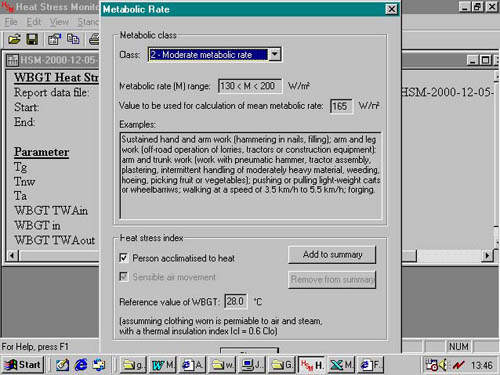Click the 13:46 clock in the tray
Screen dimensions: 500x375
click(482, 366)
